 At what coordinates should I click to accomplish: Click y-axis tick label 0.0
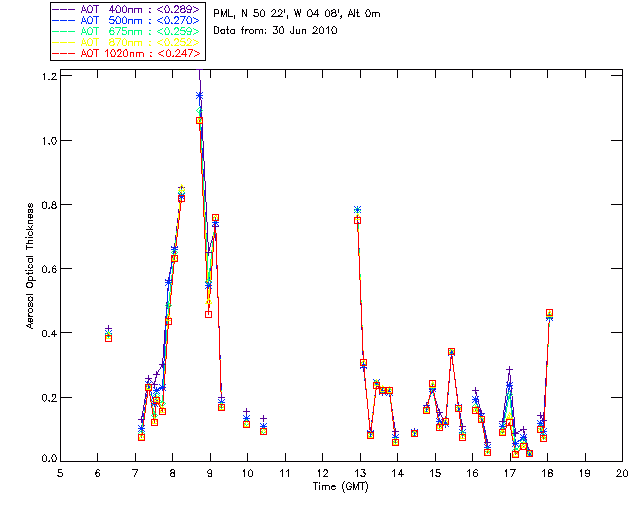49,459
